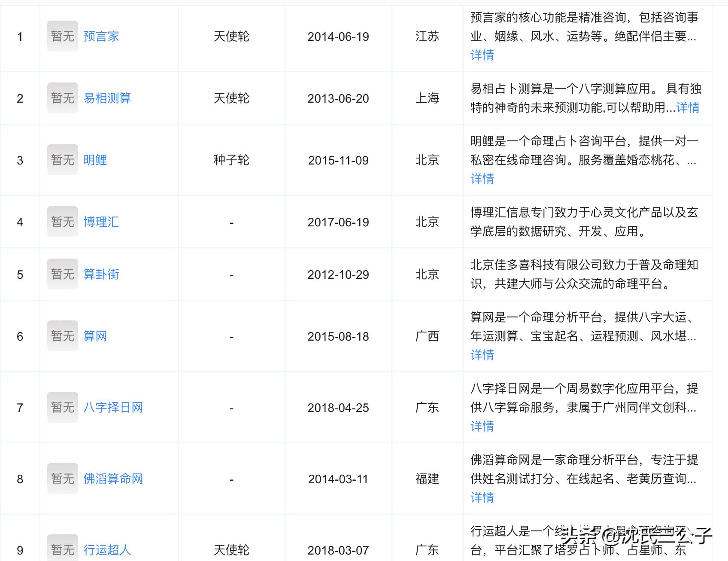Open the 明鲤 company link

point(95,160)
